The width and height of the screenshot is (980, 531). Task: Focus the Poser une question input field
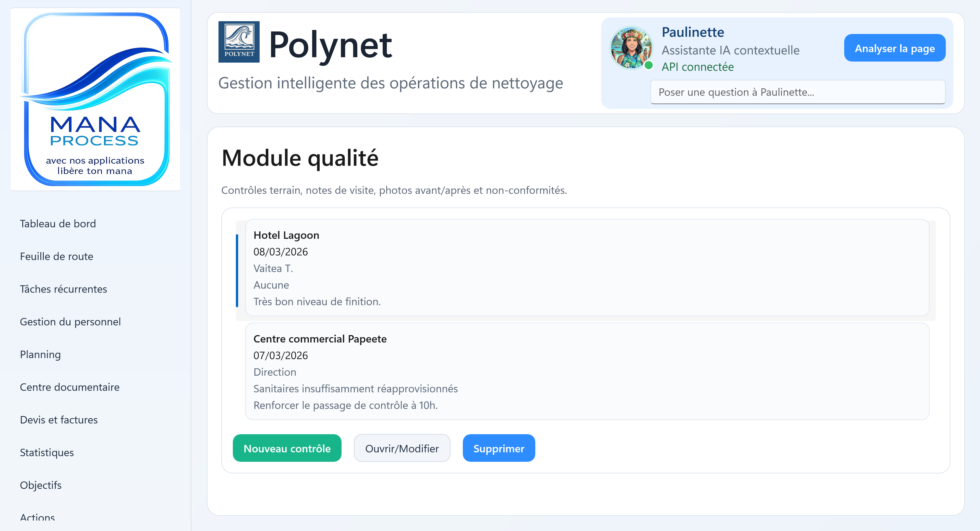[797, 92]
